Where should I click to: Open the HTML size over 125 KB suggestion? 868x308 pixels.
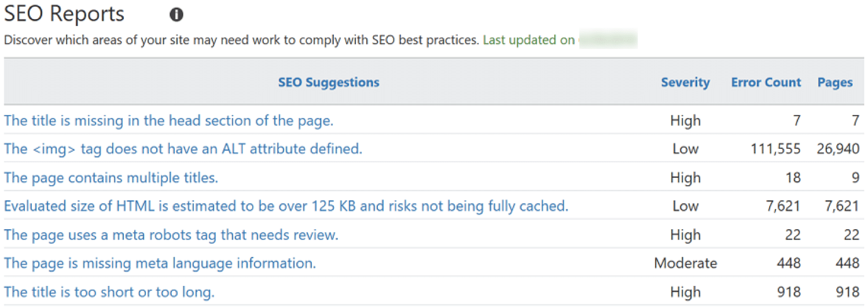[x=286, y=206]
